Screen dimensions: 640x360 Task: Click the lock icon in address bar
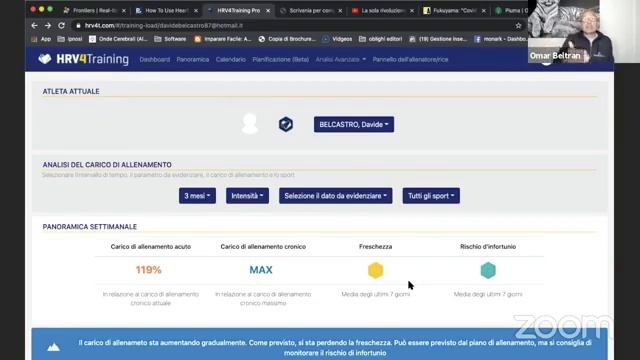(x=78, y=25)
